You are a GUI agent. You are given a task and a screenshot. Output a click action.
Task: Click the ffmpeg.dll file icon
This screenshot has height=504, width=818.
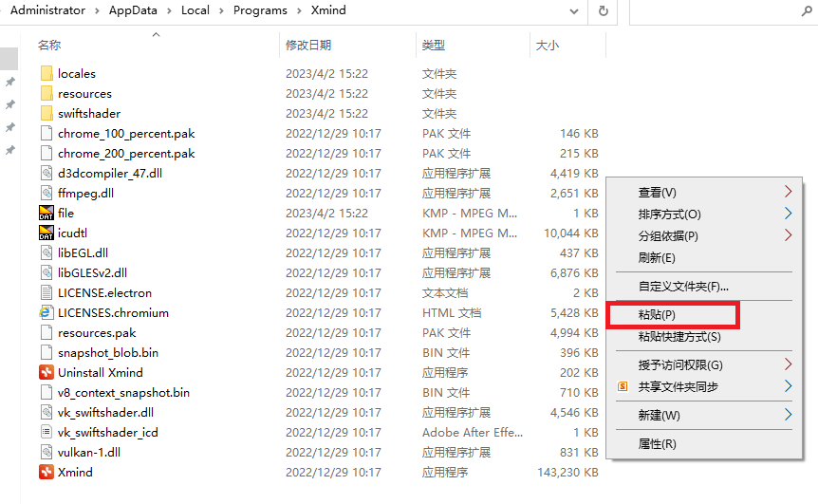coord(46,193)
